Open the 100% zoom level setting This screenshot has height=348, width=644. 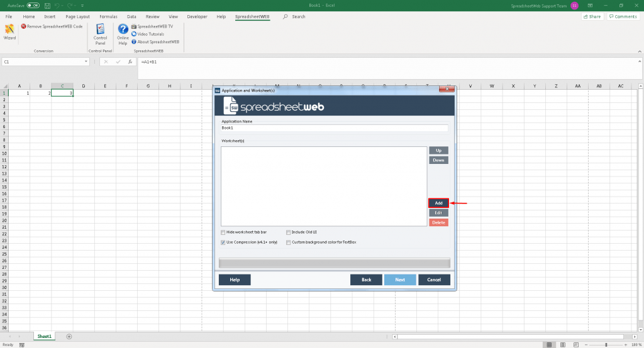pos(636,345)
